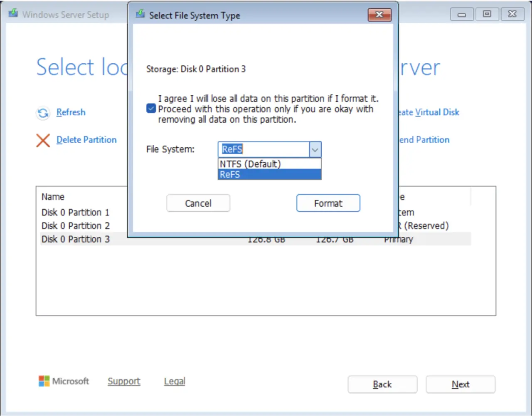Select Disk 0 Partition 2 in the list

[75, 225]
